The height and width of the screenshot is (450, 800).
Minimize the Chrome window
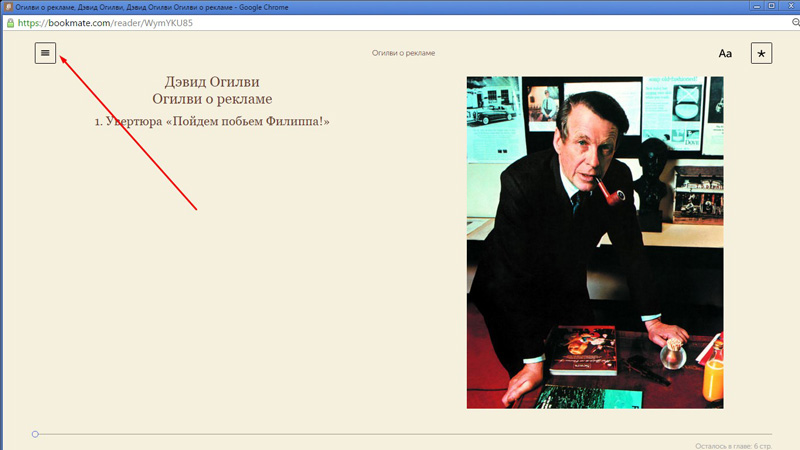point(757,6)
